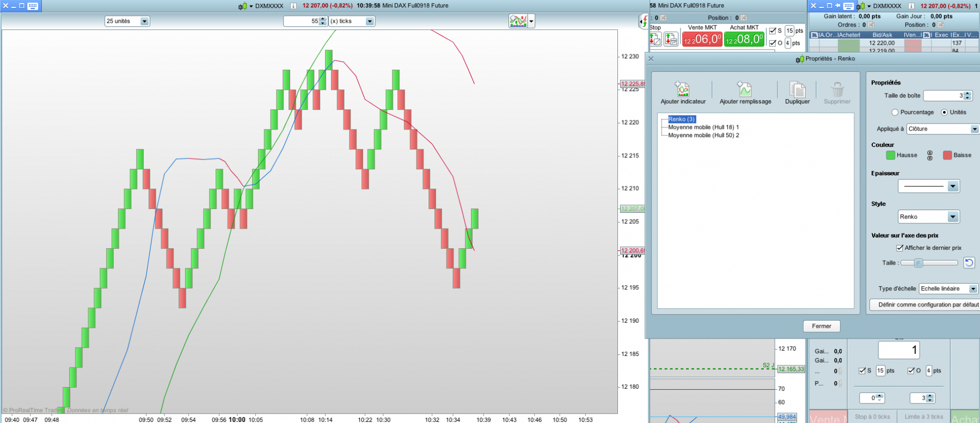Expand the Style Renko dropdown
Viewport: 980px width, 423px height.
928,217
